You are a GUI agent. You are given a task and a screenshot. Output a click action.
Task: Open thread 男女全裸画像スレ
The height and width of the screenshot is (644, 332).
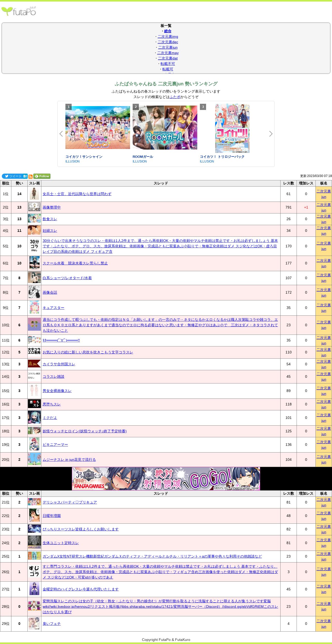57,391
